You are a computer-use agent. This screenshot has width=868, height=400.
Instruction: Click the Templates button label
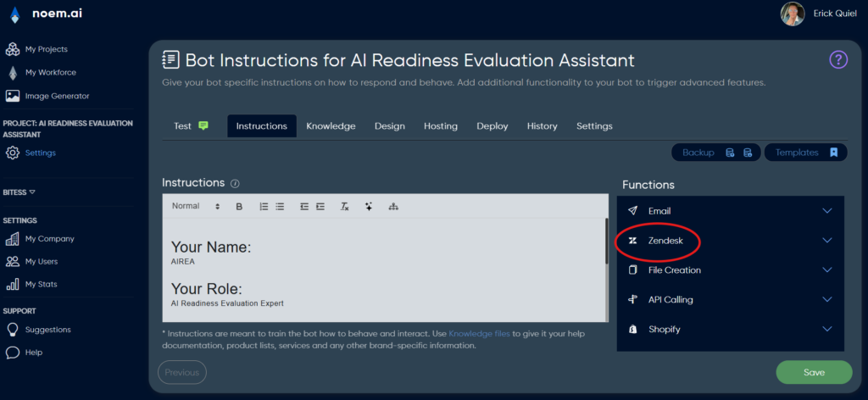coord(797,153)
